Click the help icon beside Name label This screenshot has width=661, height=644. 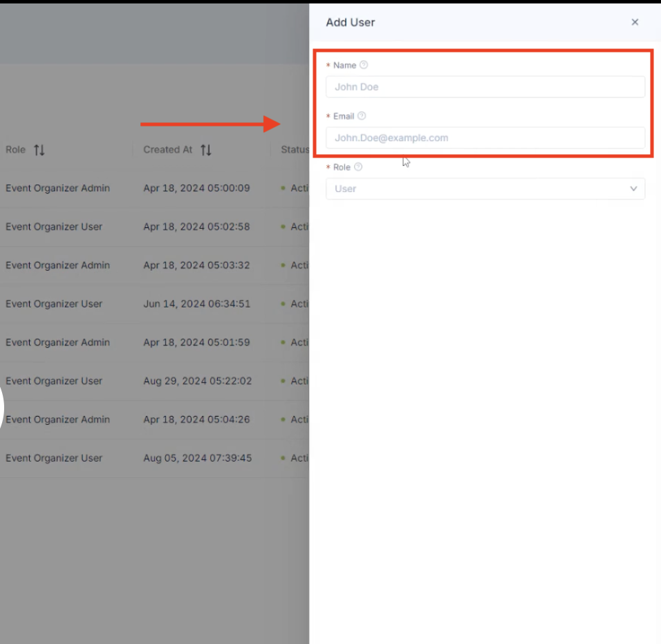coord(364,65)
